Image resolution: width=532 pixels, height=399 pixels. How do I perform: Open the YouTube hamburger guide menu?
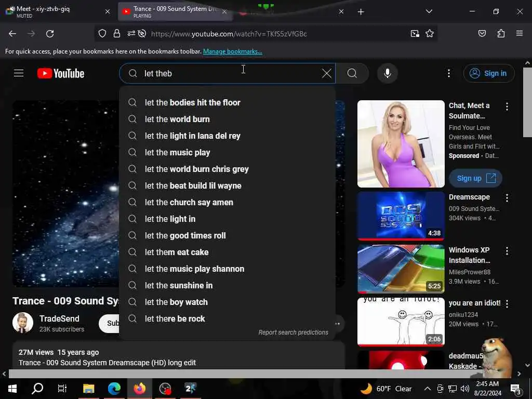click(x=19, y=73)
